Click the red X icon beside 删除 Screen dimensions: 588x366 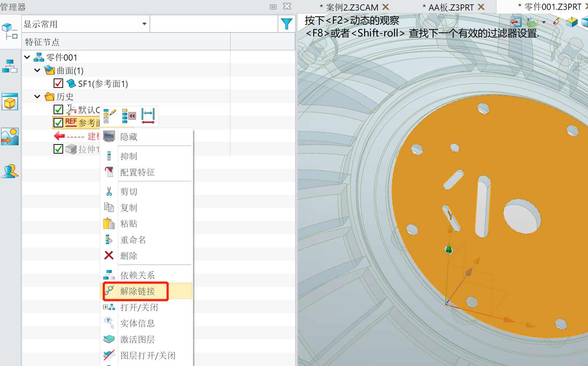click(x=109, y=255)
